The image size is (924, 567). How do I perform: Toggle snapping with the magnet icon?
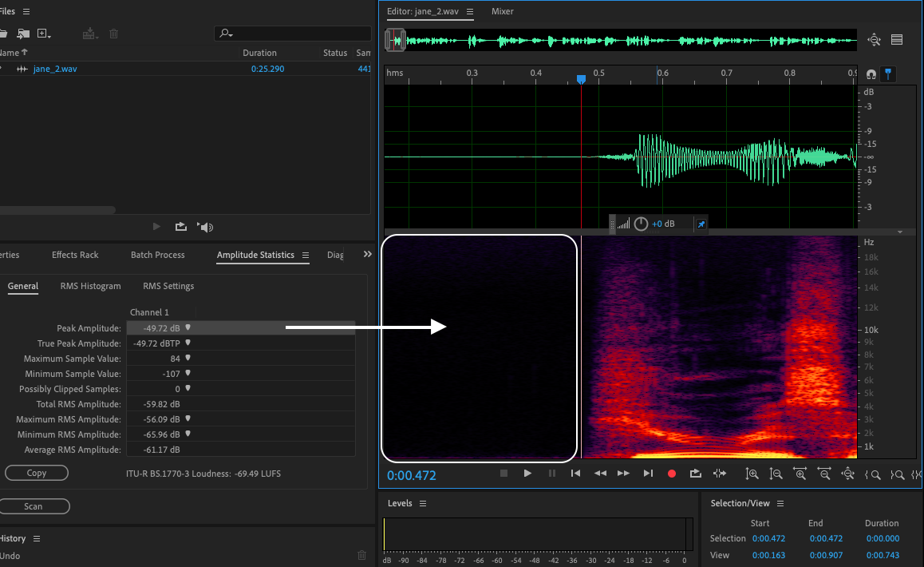pos(871,74)
